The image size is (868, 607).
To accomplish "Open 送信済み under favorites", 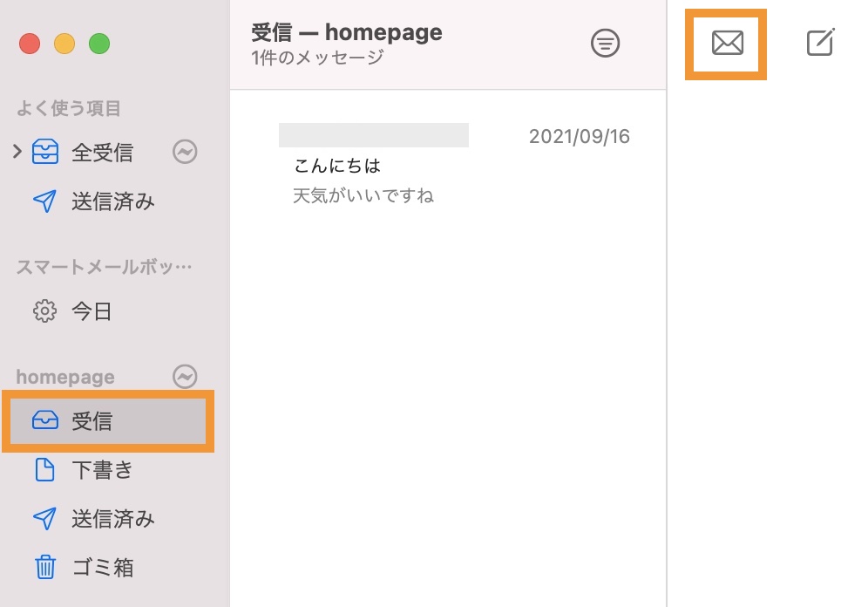I will tap(112, 201).
